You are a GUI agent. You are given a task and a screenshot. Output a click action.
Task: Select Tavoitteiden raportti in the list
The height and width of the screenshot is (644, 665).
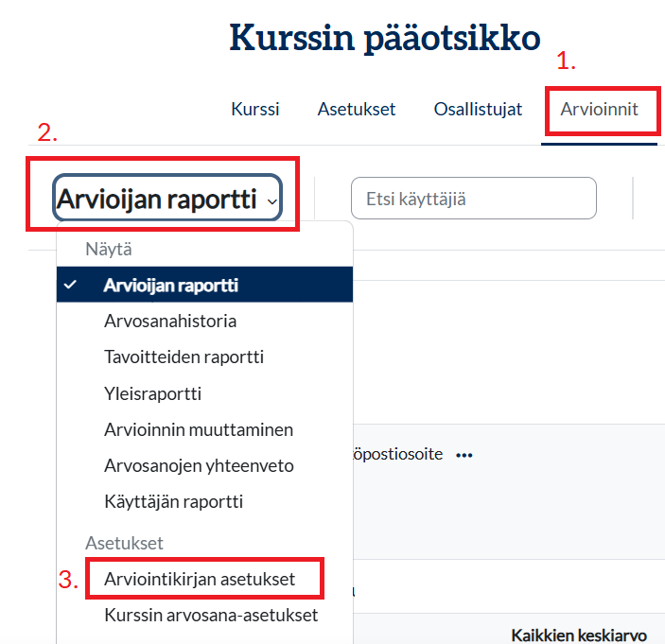click(x=184, y=357)
